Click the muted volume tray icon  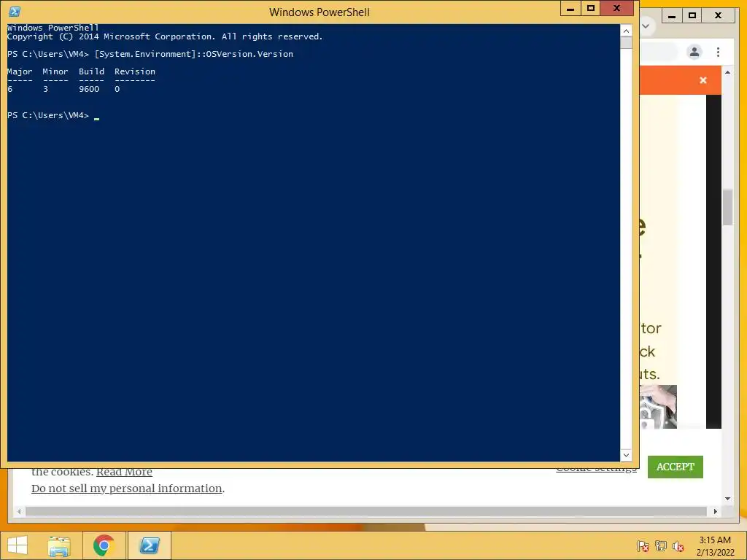point(678,546)
